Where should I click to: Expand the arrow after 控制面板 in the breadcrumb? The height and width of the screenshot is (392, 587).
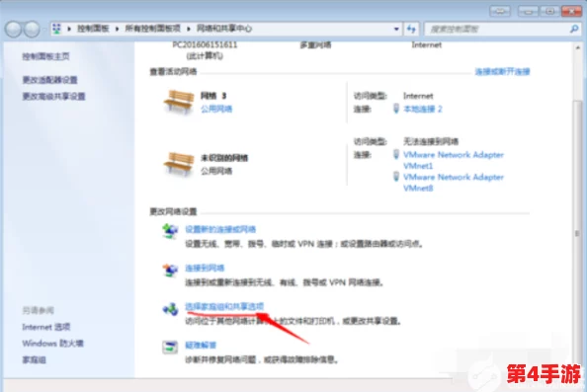pos(117,29)
